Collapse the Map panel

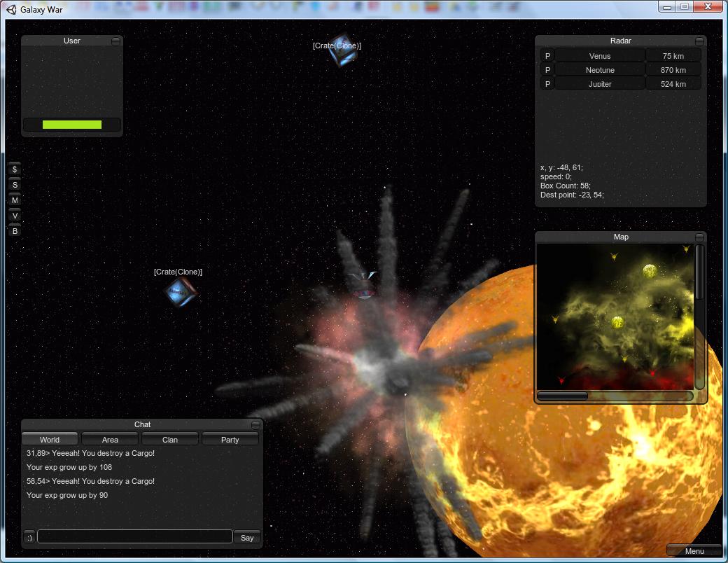[699, 237]
